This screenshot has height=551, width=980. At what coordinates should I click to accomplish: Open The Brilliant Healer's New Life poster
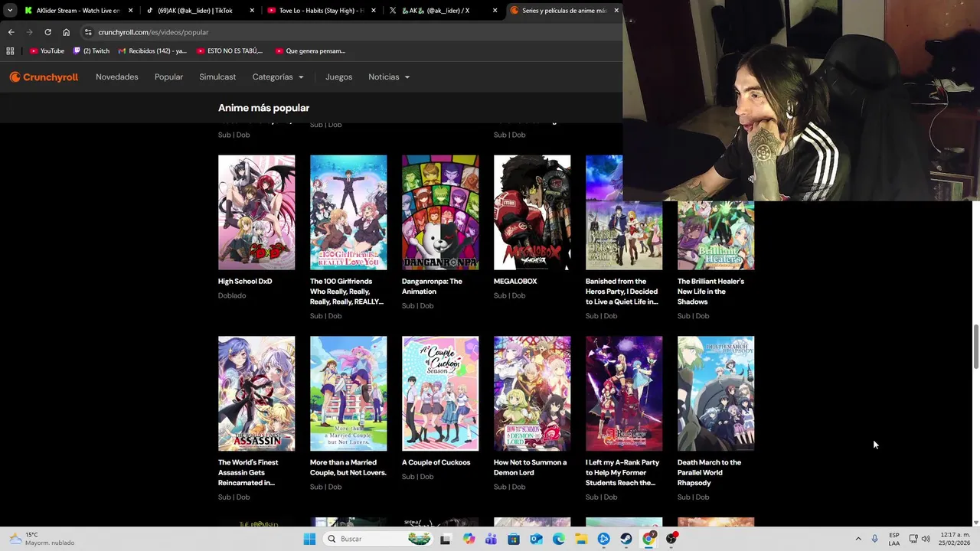[716, 236]
